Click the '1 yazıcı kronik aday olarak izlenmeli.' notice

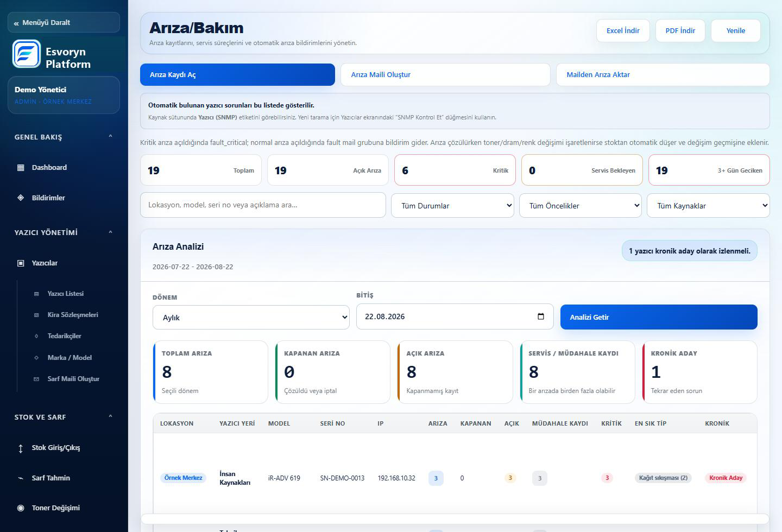click(690, 251)
